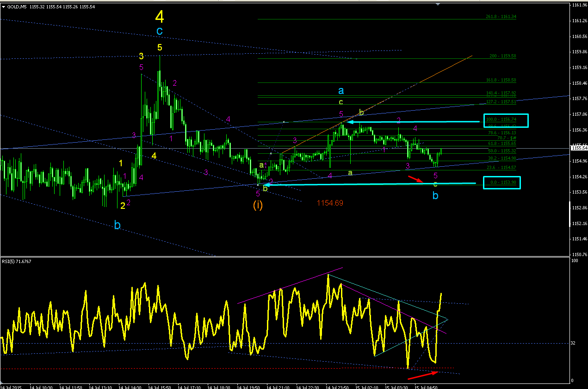Select Fibonacci label 127.2 - 1157.51
588x389 pixels.
(501, 102)
